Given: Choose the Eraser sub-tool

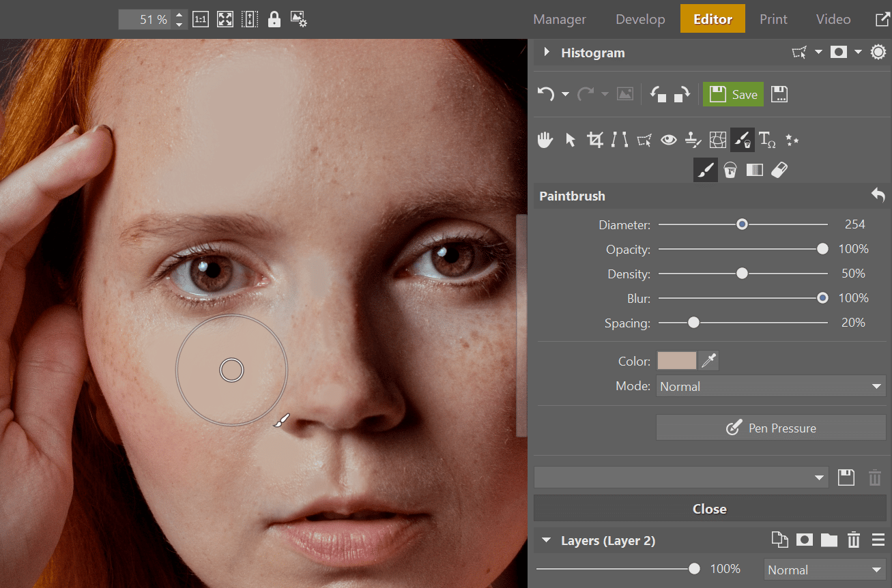Looking at the screenshot, I should click(779, 170).
